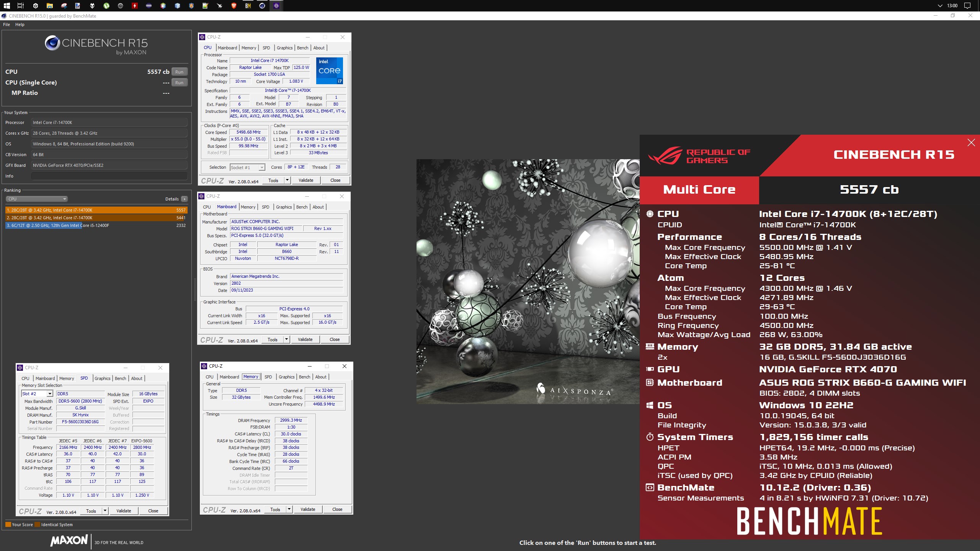Click Validate in CPU-Z Mainboard window
Image resolution: width=980 pixels, height=551 pixels.
pos(305,339)
